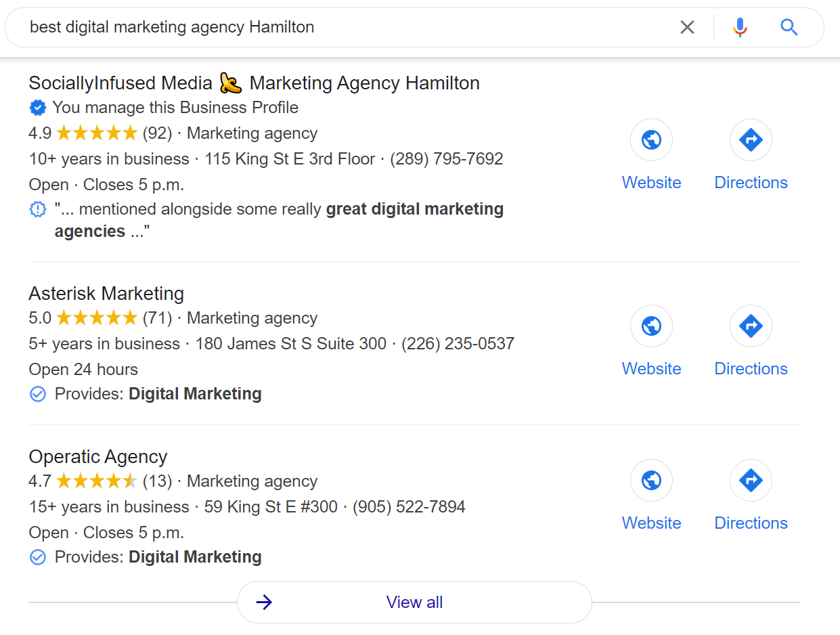Viewport: 840px width, 635px height.
Task: Click the checkmark icon in Asterisk's Provides line
Action: (38, 394)
